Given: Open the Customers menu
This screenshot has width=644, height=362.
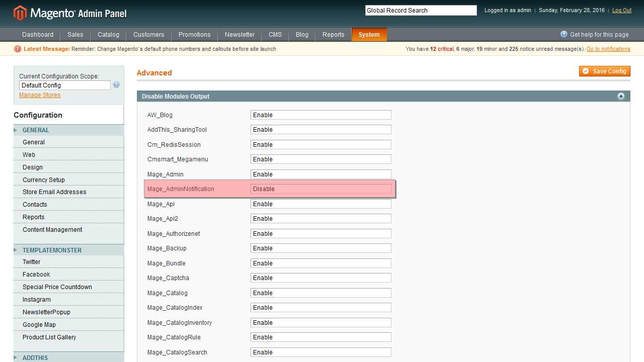Looking at the screenshot, I should pyautogui.click(x=149, y=35).
